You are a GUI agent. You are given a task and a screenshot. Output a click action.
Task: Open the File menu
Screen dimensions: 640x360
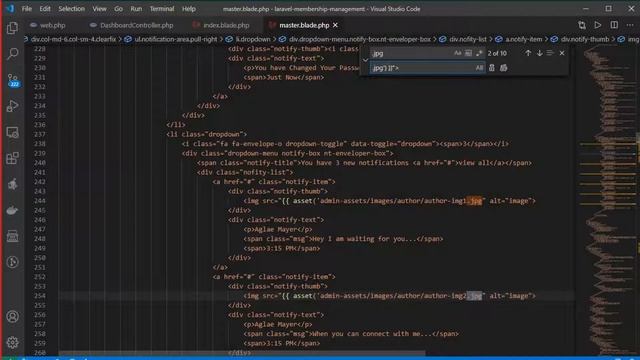[x=27, y=9]
